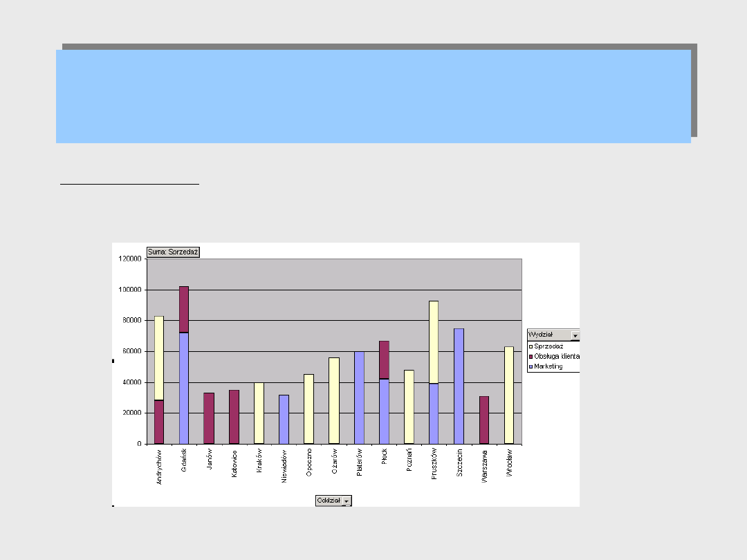Select the purple Marketing segment of Gdańsk
Image resolution: width=747 pixels, height=560 pixels.
tap(184, 388)
